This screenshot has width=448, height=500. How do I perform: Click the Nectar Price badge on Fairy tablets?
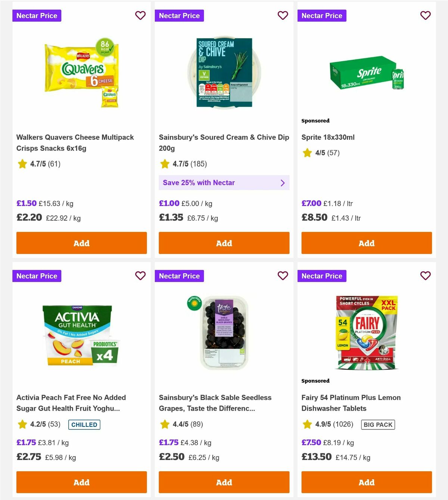coord(322,276)
